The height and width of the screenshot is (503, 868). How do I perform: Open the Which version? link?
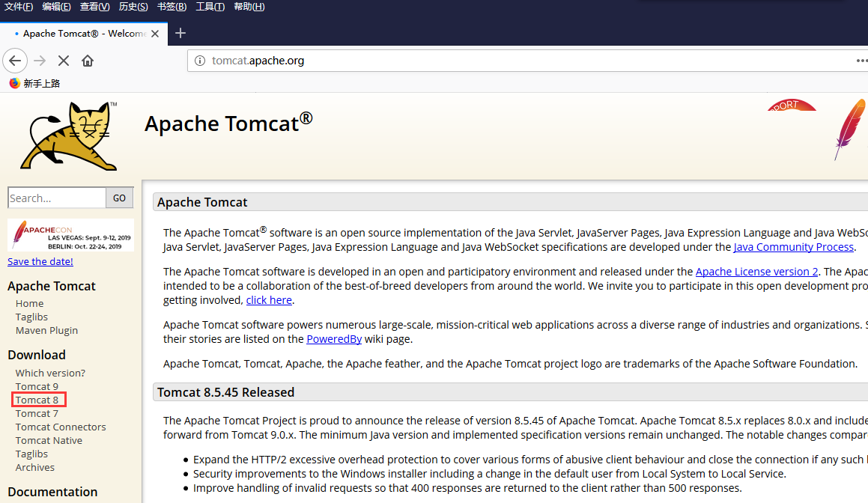50,373
